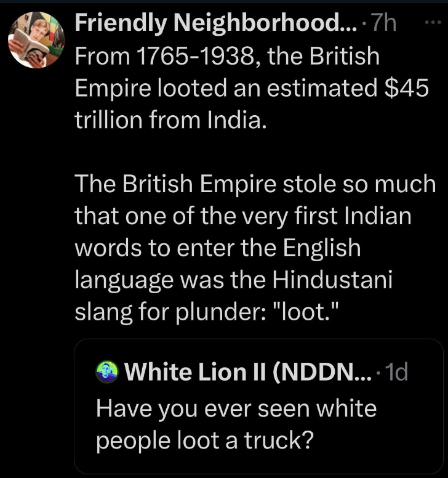Screen dimensions: 448x478
Task: Click the "Empire looted an estimated" text
Action: click(x=225, y=89)
